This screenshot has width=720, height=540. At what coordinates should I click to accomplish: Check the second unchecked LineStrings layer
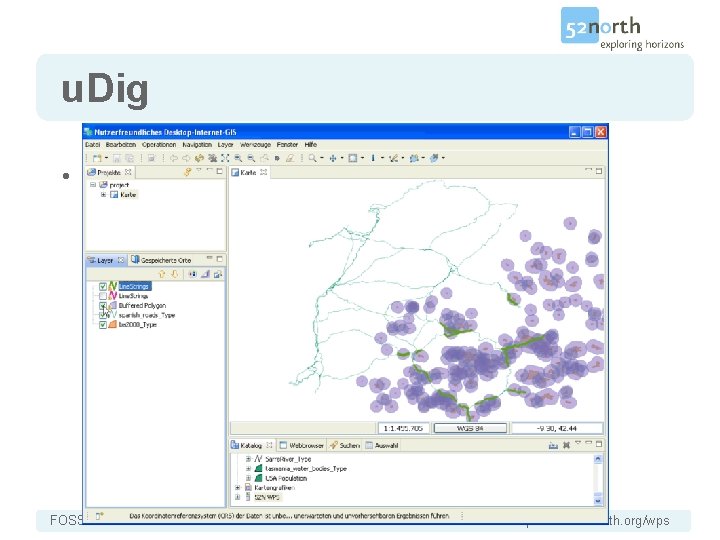click(x=103, y=296)
